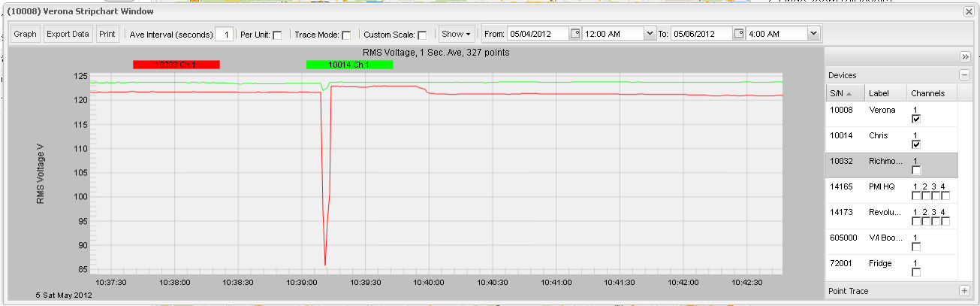This screenshot has width=980, height=306.
Task: Open the To time dropdown 4:00 AM
Action: coord(814,34)
